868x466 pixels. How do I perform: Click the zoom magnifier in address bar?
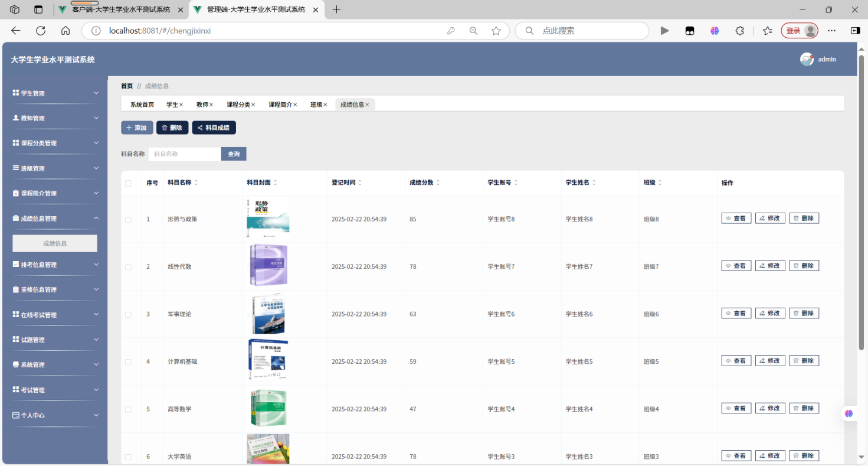[x=473, y=31]
